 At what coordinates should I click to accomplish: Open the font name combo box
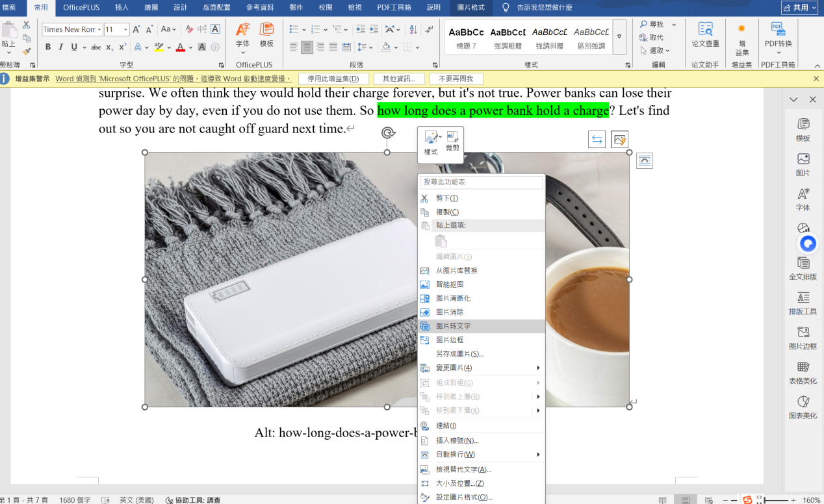coord(72,29)
